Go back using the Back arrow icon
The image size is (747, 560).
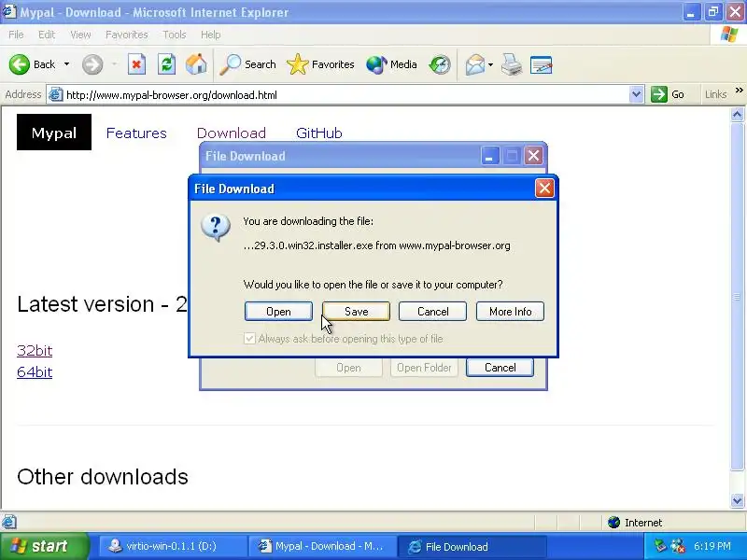[20, 64]
